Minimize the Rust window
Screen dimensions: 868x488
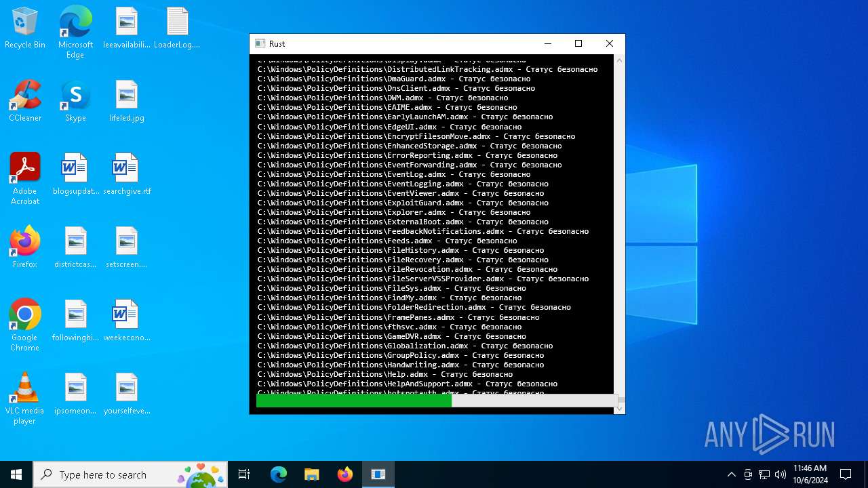pos(547,43)
